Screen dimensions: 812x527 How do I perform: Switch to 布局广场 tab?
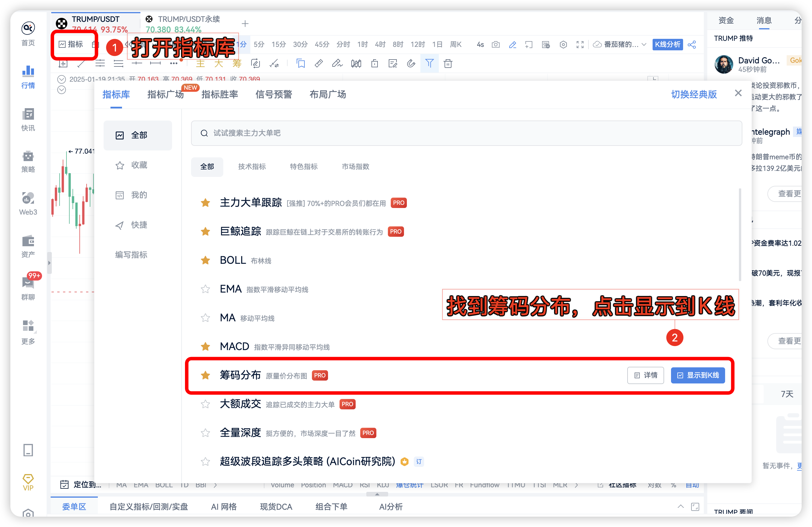[327, 94]
